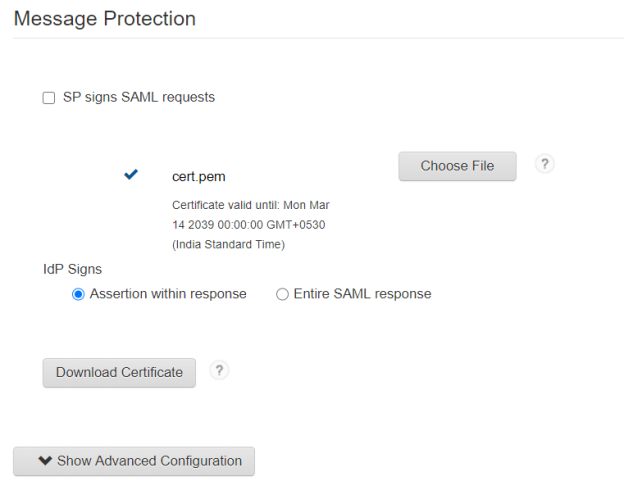This screenshot has width=624, height=486.
Task: Click the 'Assertion within response' label text
Action: (x=168, y=294)
